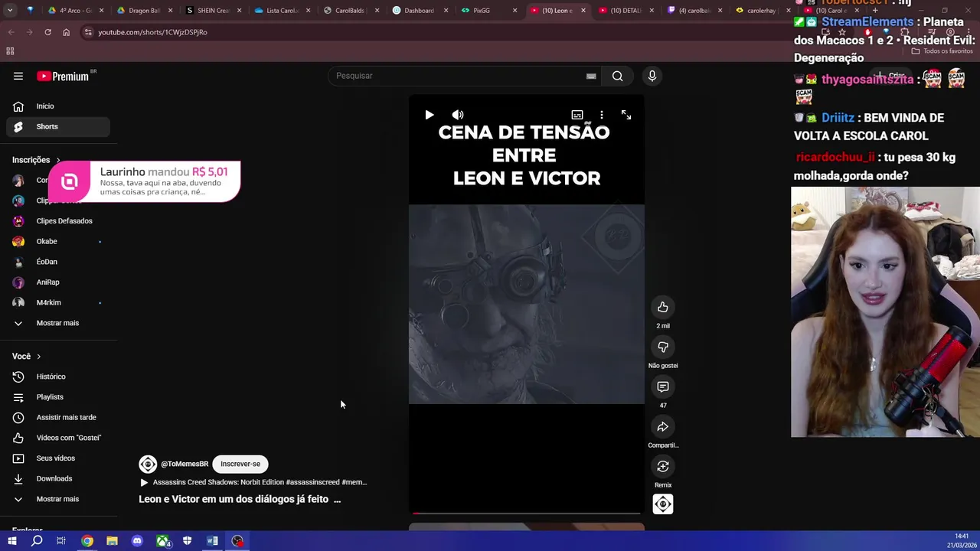Open Playlists in the sidebar

pos(58,397)
